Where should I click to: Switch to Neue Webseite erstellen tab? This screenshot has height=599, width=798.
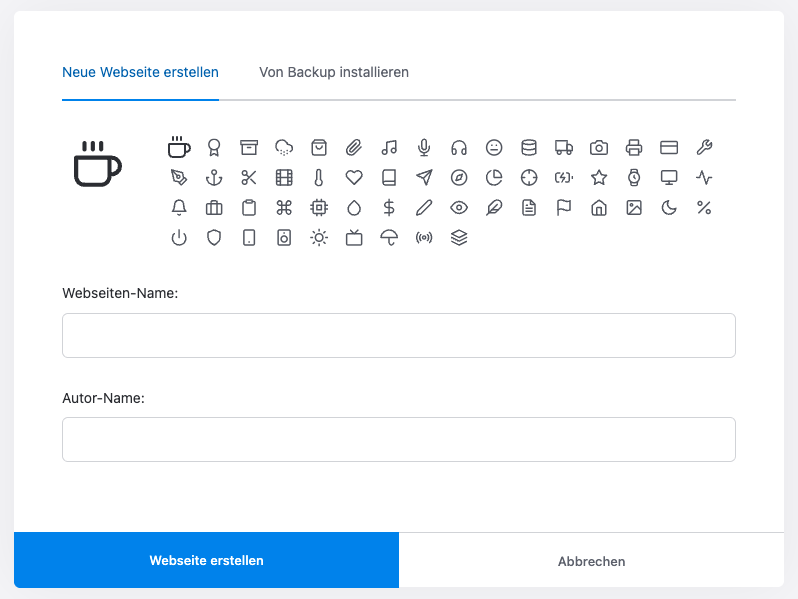[140, 72]
